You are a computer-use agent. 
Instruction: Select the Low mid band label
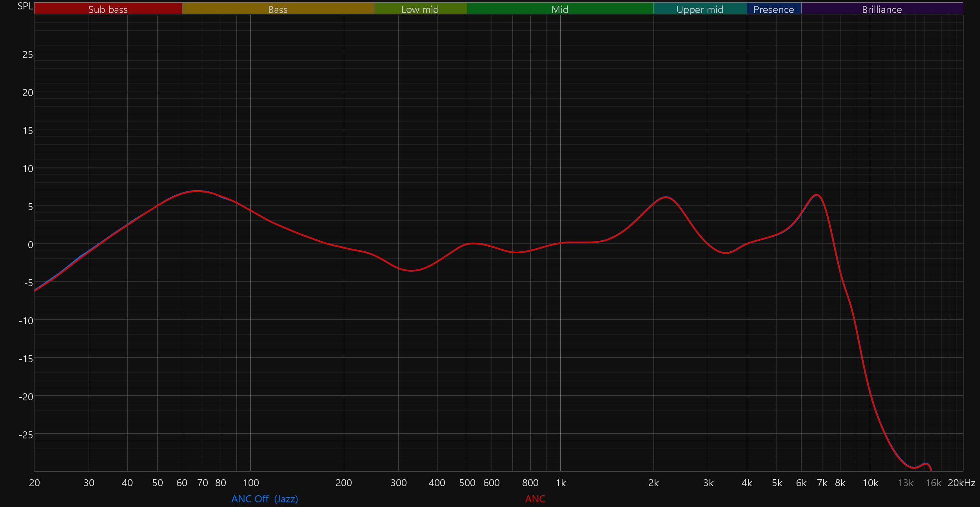click(x=420, y=9)
